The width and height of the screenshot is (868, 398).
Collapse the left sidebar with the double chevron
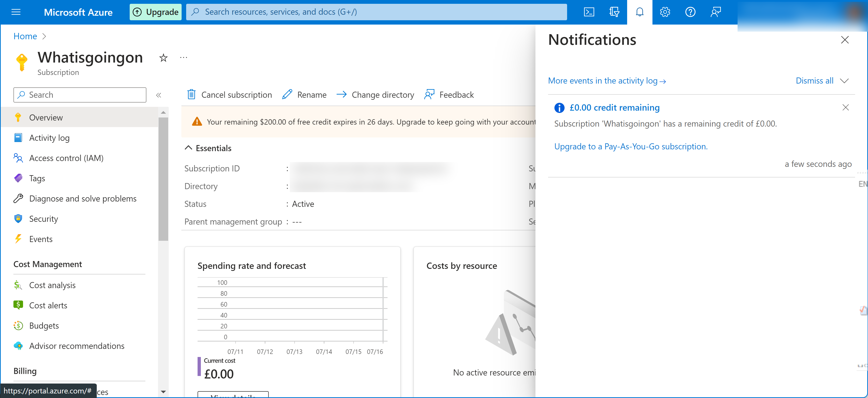159,95
